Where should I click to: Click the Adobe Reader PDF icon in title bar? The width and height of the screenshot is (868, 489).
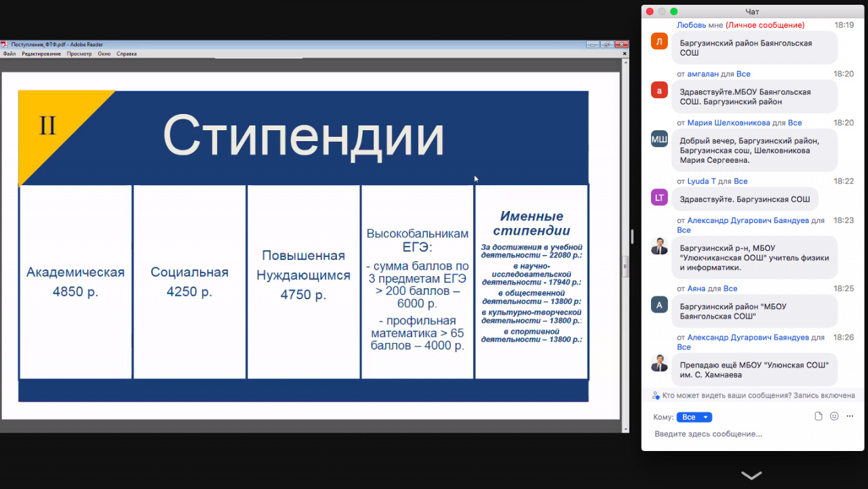4,45
